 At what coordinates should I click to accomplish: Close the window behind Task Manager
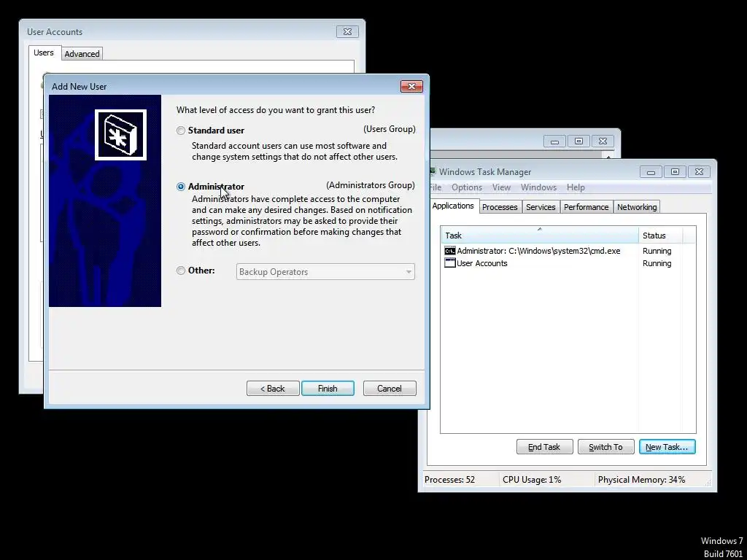pos(603,141)
